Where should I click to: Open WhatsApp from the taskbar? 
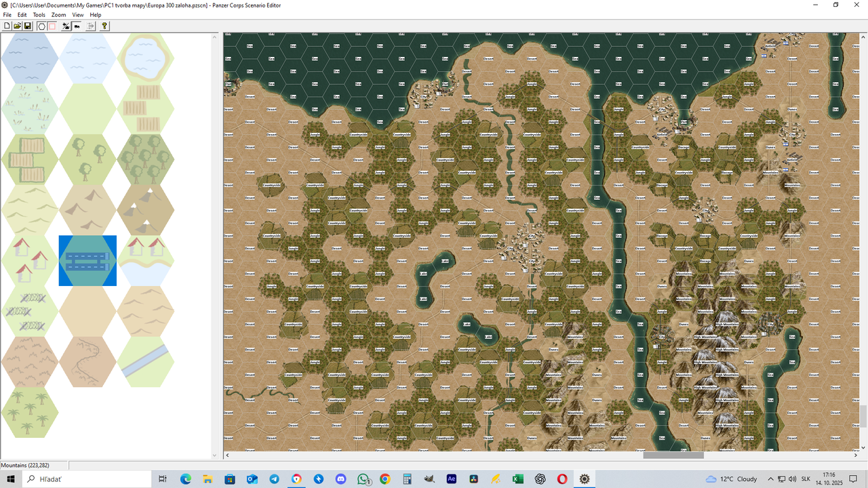click(363, 479)
